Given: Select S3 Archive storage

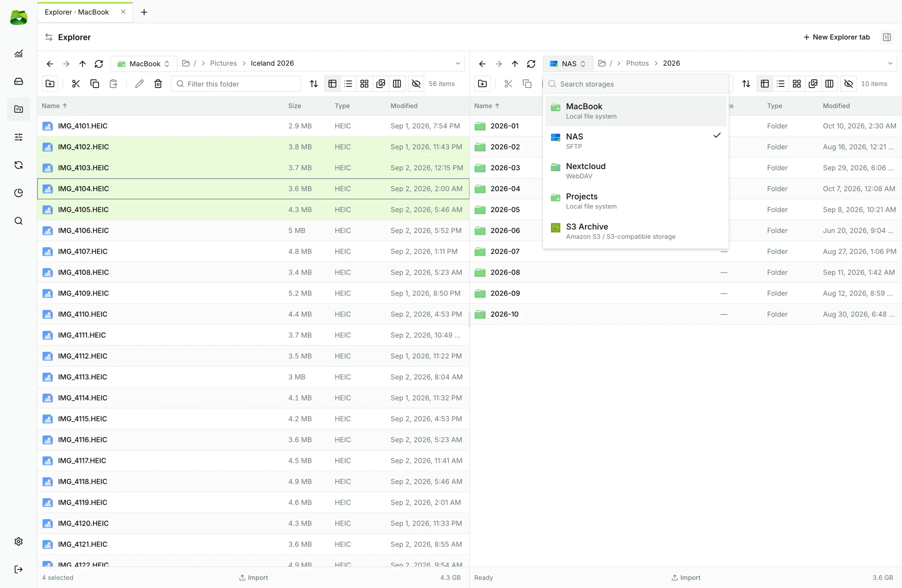Looking at the screenshot, I should [x=636, y=231].
